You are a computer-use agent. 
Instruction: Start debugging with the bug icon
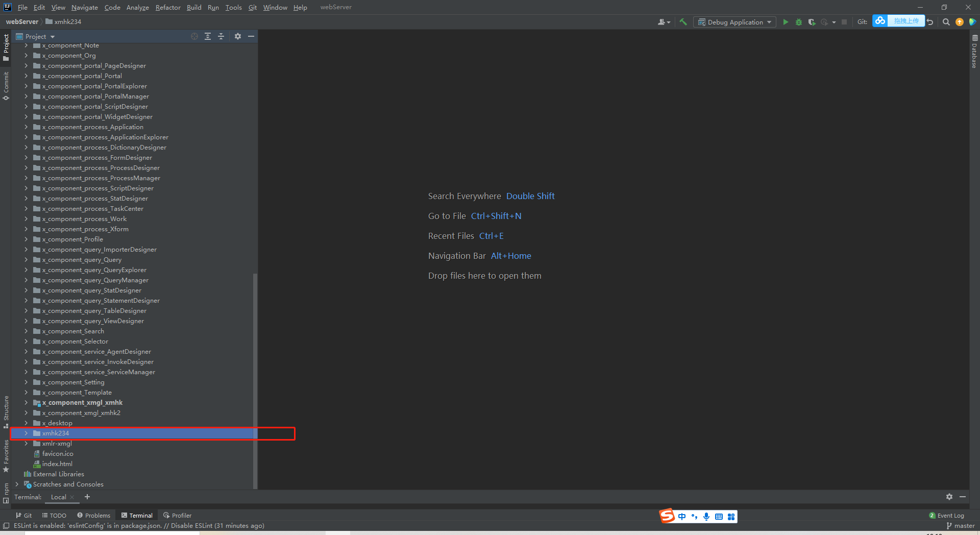[799, 22]
